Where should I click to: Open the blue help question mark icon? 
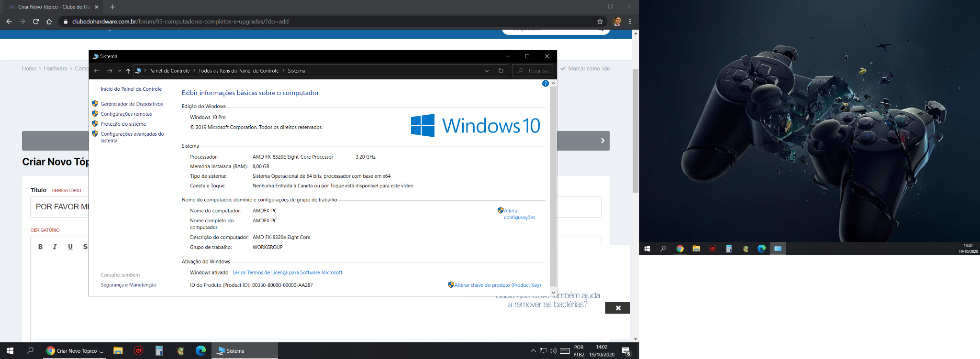coord(545,84)
